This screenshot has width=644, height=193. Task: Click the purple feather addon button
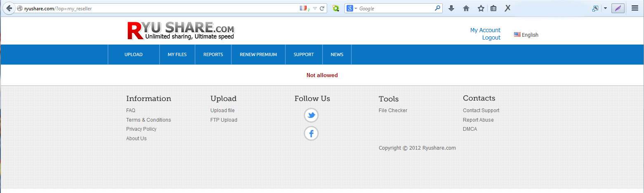618,8
